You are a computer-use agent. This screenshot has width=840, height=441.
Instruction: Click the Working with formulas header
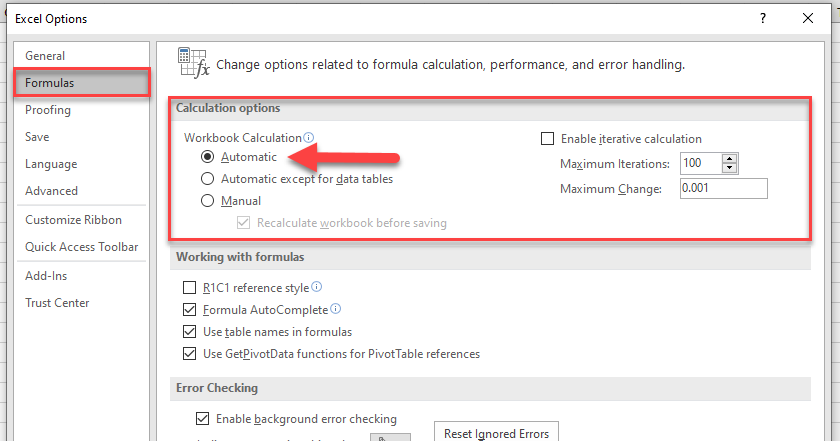coord(240,257)
